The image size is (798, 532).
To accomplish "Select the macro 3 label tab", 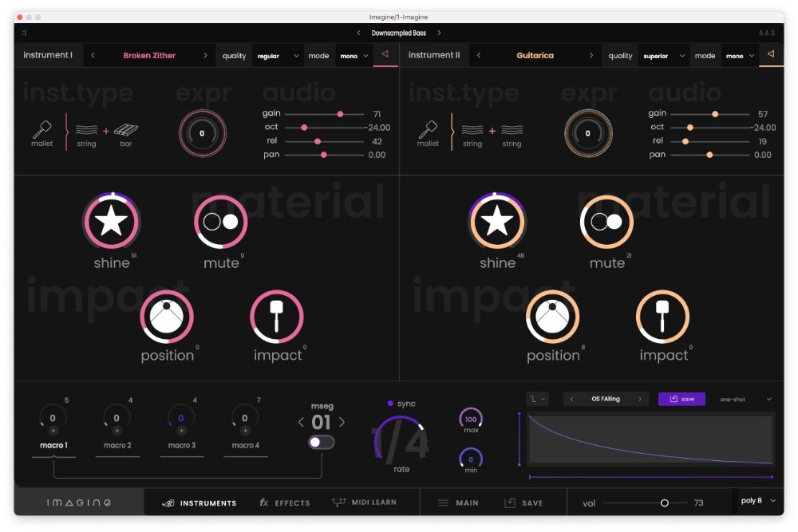I will coord(182,446).
